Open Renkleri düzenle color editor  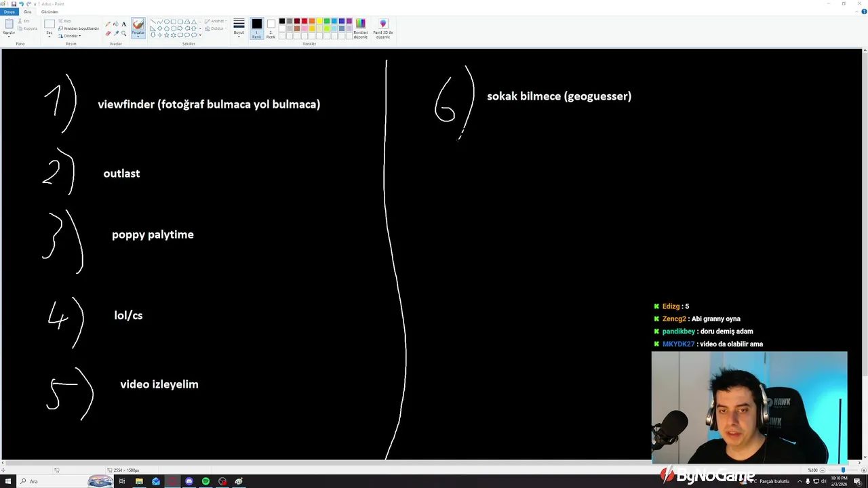360,28
